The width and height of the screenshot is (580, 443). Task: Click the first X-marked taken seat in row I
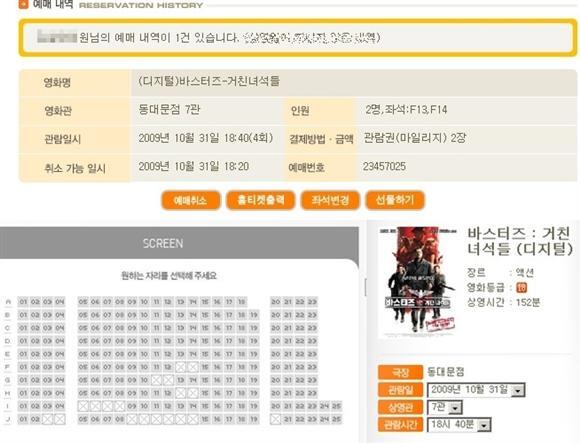(83, 406)
